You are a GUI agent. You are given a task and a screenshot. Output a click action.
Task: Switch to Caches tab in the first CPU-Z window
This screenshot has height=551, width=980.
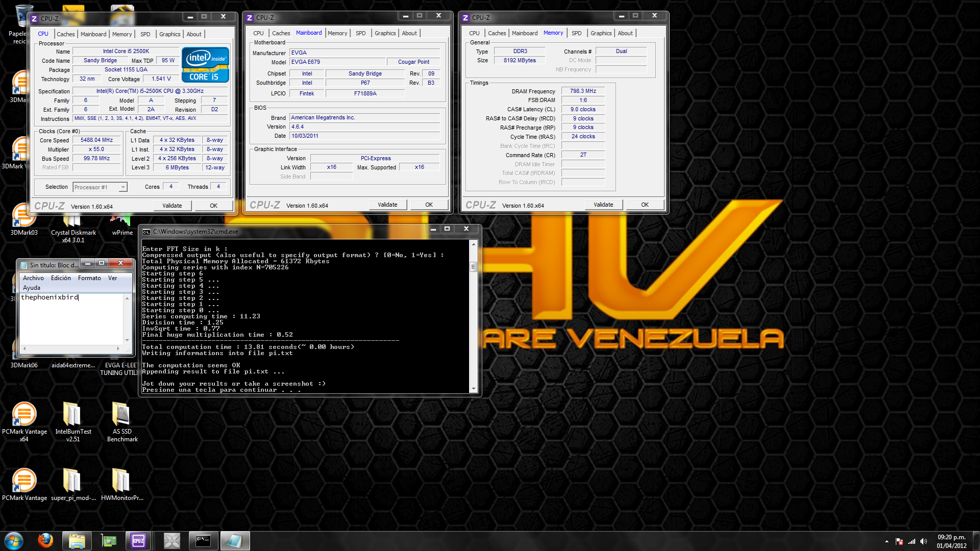pos(65,34)
